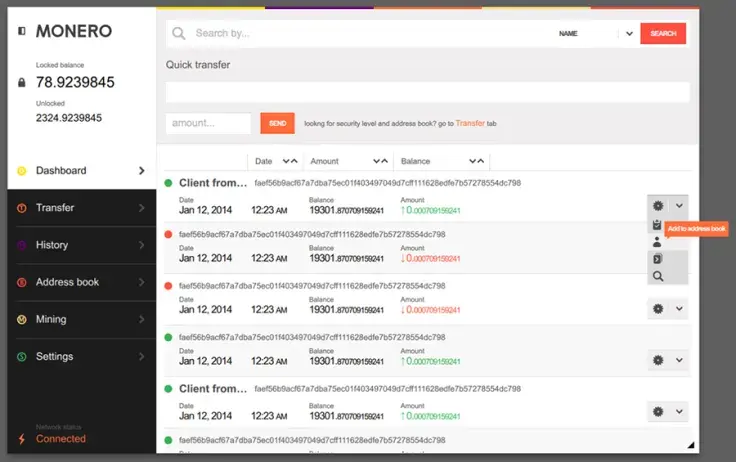The width and height of the screenshot is (736, 462).
Task: Open gear settings on first Client from transaction
Action: tap(658, 206)
